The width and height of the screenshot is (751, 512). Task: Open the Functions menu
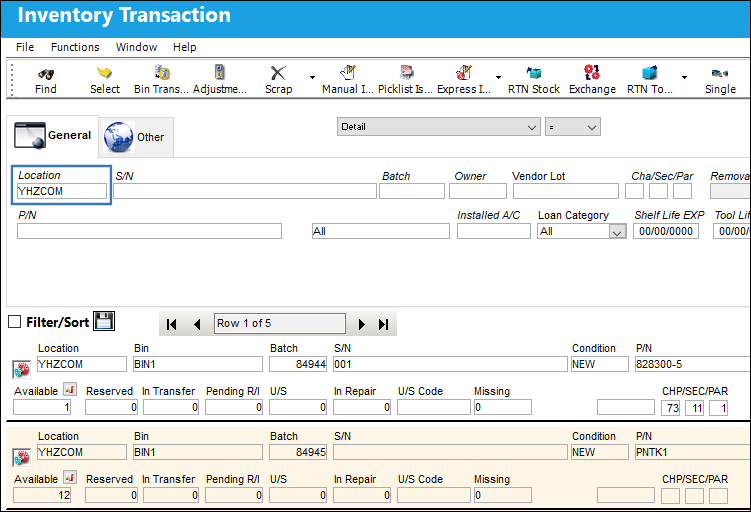[x=75, y=47]
